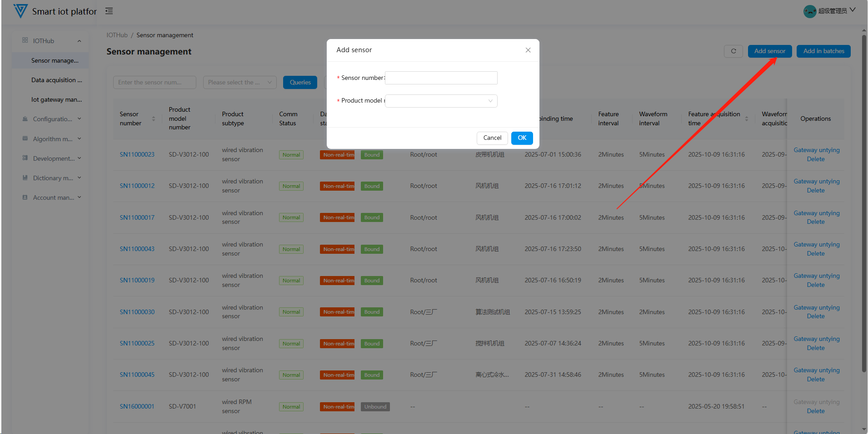This screenshot has height=434, width=868.
Task: Expand the Configuration menu group
Action: (x=79, y=119)
